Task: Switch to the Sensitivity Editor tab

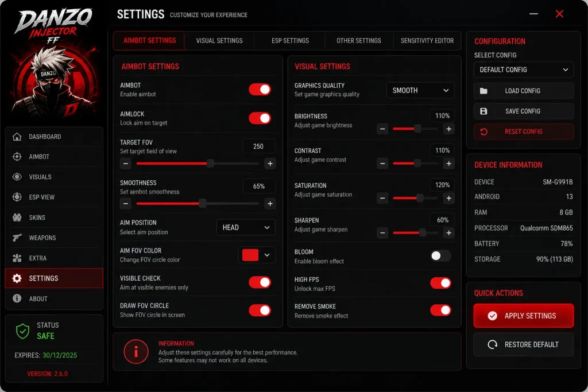Action: pyautogui.click(x=427, y=41)
